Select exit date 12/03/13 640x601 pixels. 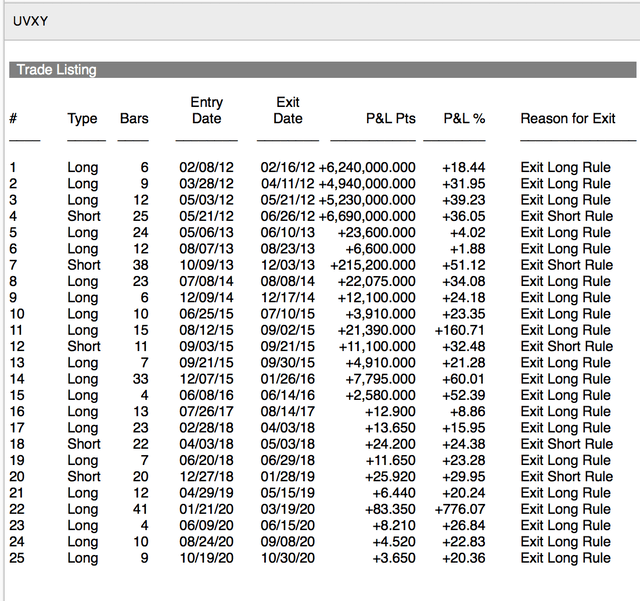point(288,265)
